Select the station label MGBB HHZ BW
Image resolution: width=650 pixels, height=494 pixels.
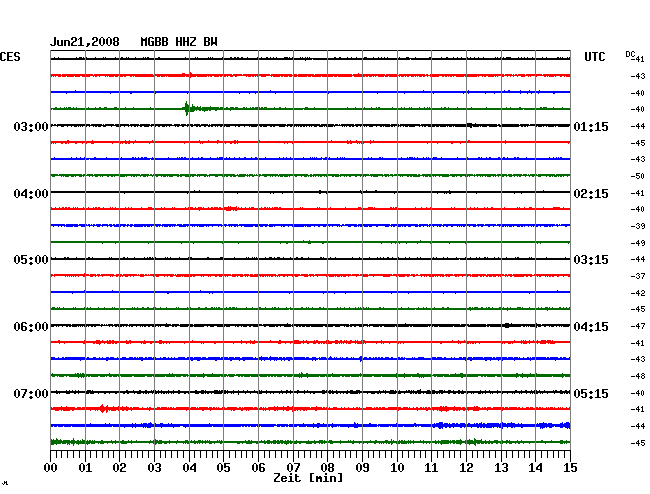179,42
